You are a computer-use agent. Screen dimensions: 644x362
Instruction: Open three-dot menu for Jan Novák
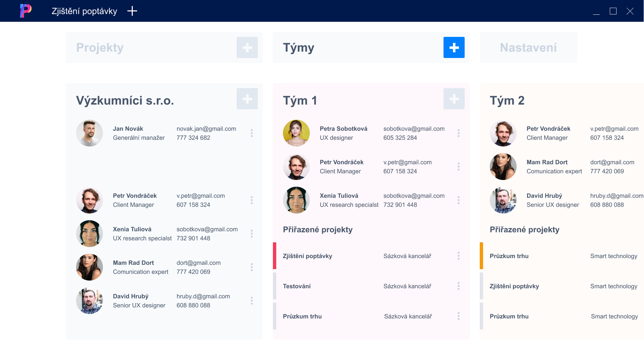[x=251, y=133]
